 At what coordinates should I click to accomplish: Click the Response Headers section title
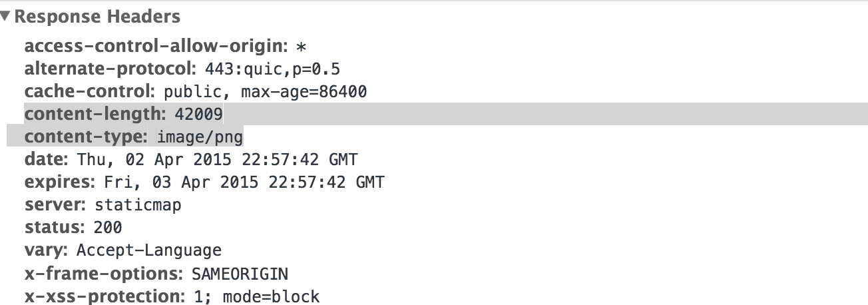coord(97,17)
